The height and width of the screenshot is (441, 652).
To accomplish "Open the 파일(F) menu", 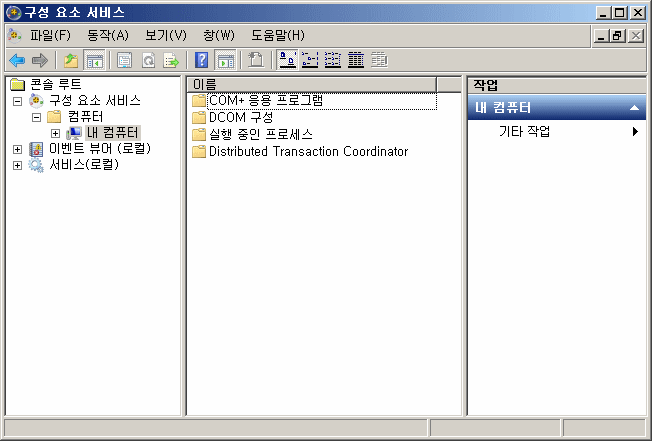I will click(50, 36).
